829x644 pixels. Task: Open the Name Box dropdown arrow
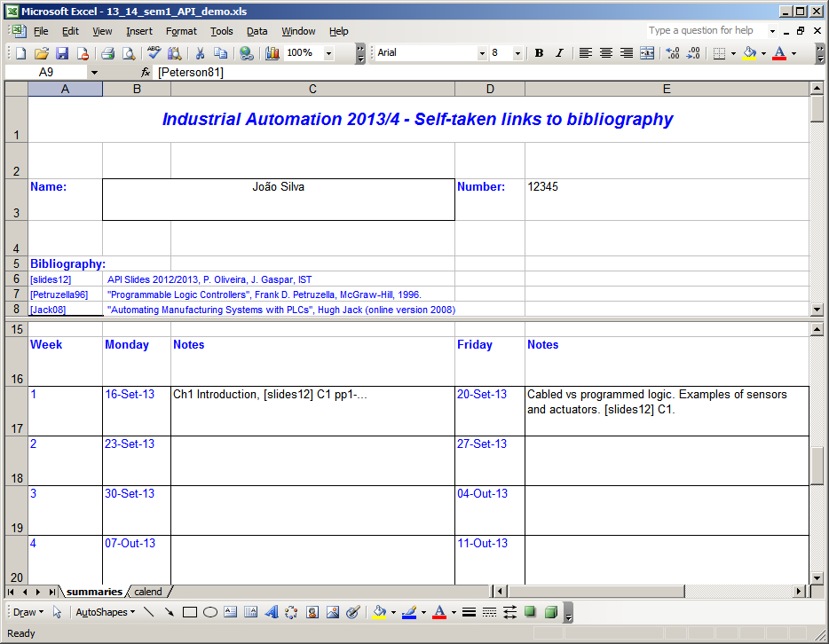(94, 72)
